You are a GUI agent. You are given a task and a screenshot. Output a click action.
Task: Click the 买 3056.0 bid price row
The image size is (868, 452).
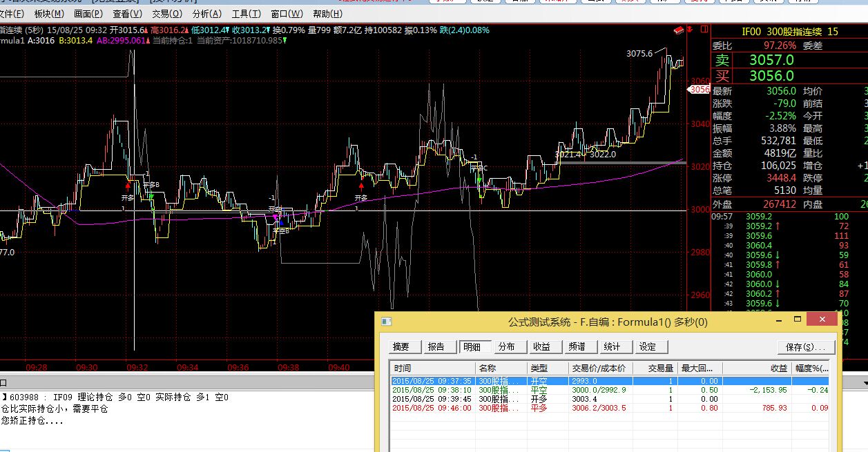pyautogui.click(x=789, y=76)
